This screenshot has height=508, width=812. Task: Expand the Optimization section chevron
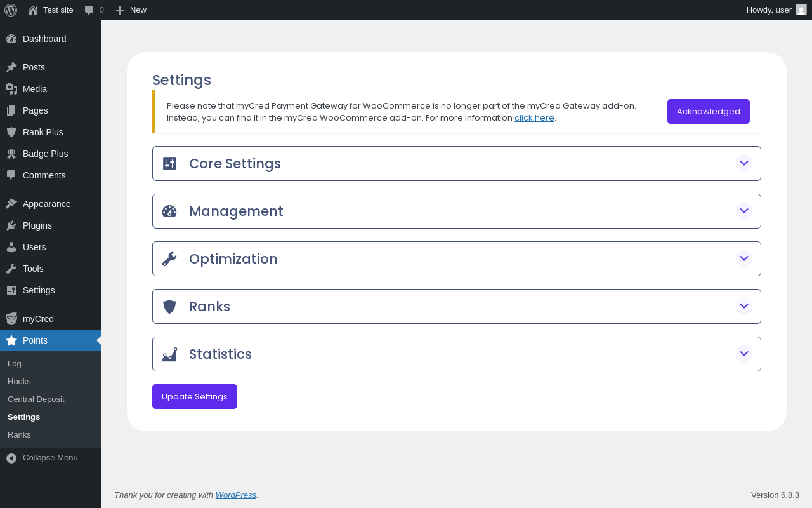tap(744, 258)
